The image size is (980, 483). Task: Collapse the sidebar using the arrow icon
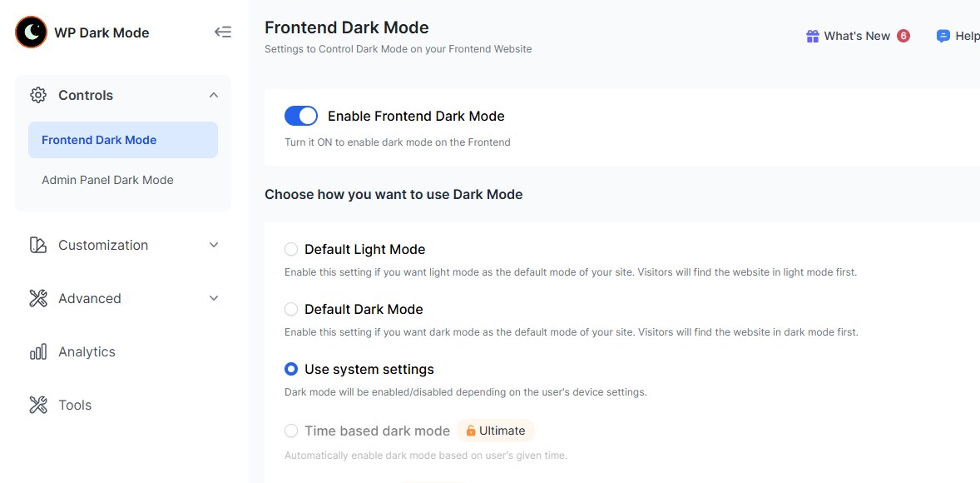[x=223, y=32]
